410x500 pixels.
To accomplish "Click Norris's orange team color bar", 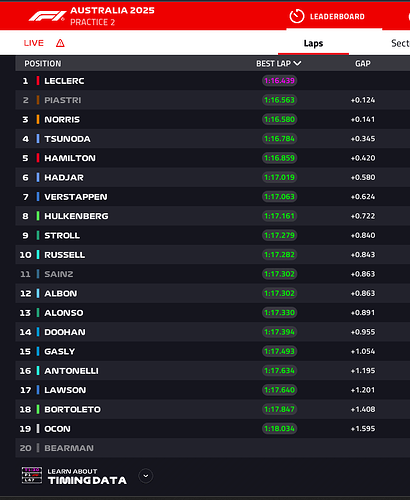I will pos(38,119).
